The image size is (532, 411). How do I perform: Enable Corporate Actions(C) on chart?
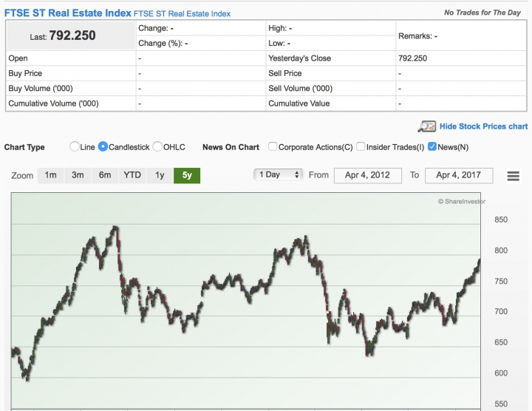tap(273, 146)
